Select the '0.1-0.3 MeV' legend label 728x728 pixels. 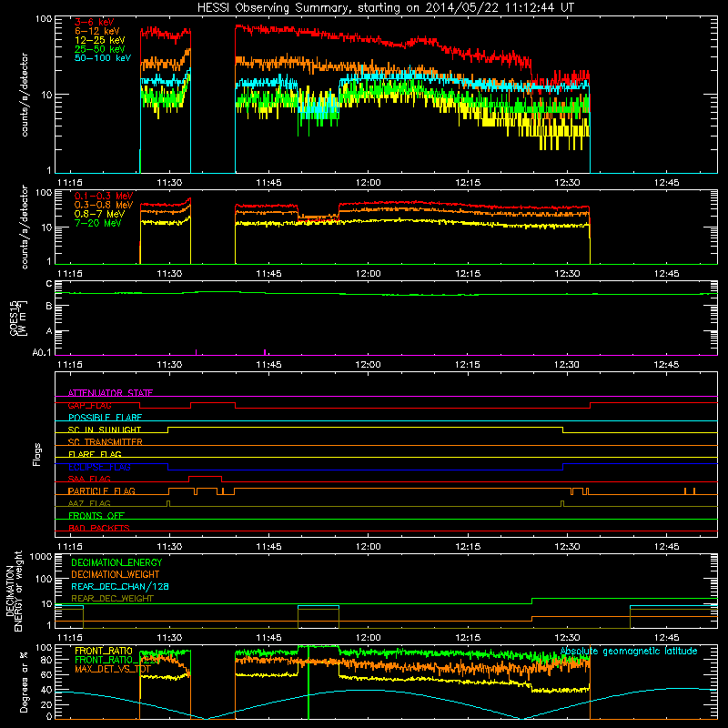pos(104,196)
